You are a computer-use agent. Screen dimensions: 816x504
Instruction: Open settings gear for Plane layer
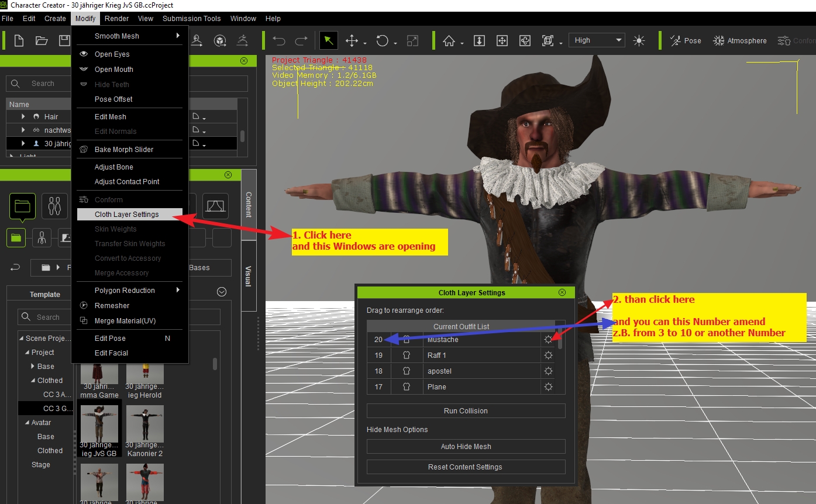(x=548, y=386)
